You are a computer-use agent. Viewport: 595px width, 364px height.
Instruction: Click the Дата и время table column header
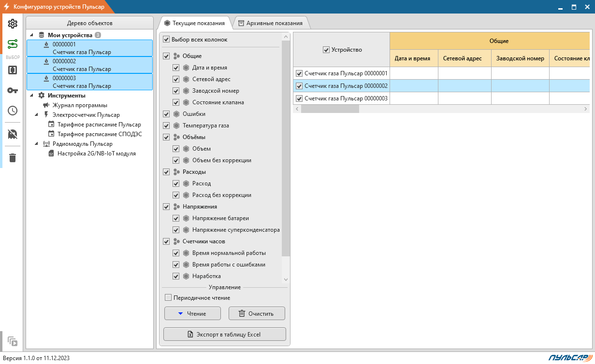click(414, 58)
